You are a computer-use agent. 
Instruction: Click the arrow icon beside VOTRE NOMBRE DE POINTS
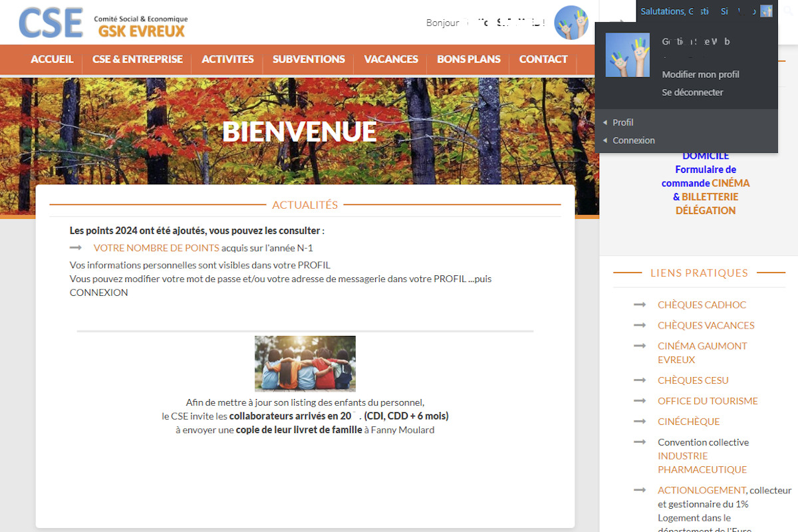pyautogui.click(x=76, y=247)
